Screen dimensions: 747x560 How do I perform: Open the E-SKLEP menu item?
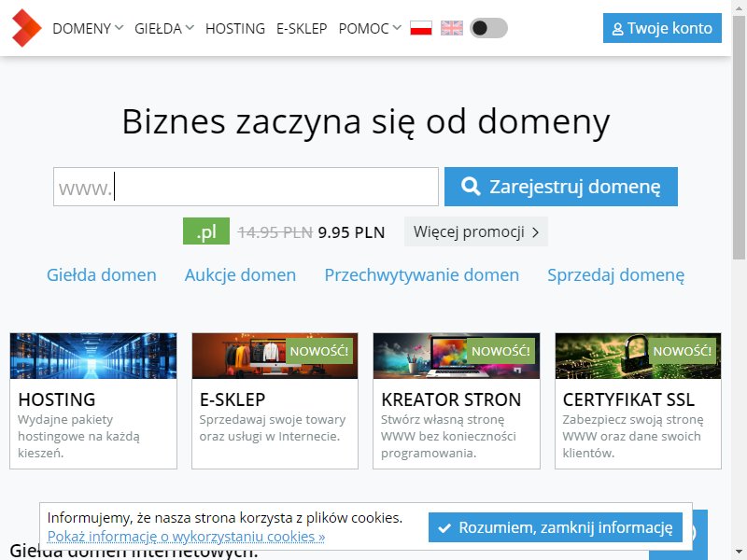coord(302,29)
